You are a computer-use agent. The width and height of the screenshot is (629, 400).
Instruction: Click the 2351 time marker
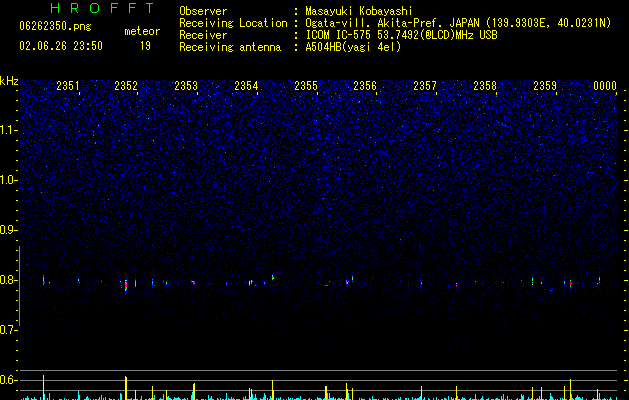(x=68, y=86)
